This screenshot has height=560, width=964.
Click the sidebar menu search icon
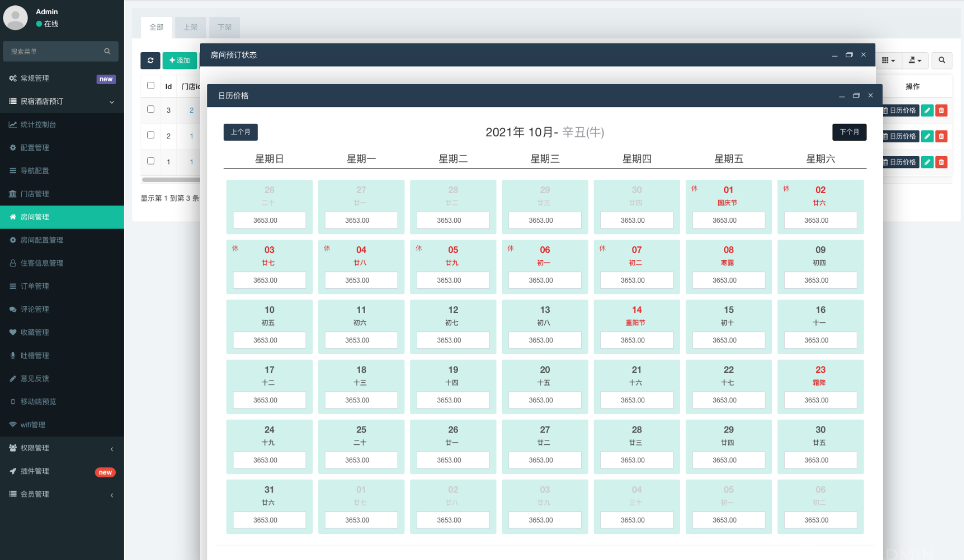[x=107, y=51]
